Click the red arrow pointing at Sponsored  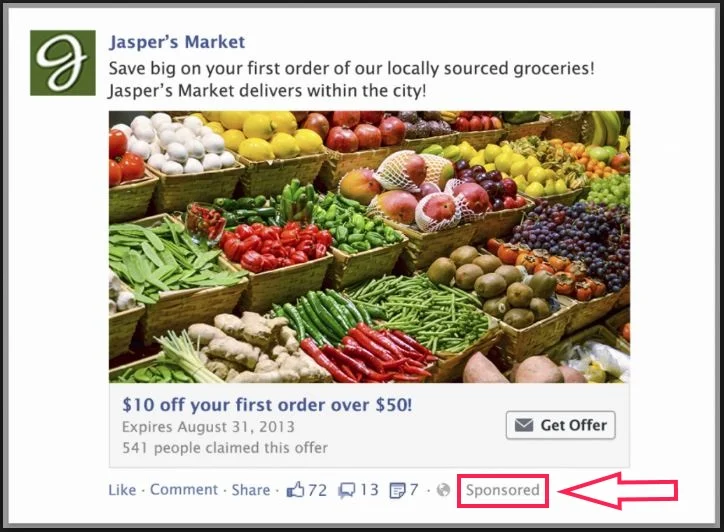tap(618, 490)
